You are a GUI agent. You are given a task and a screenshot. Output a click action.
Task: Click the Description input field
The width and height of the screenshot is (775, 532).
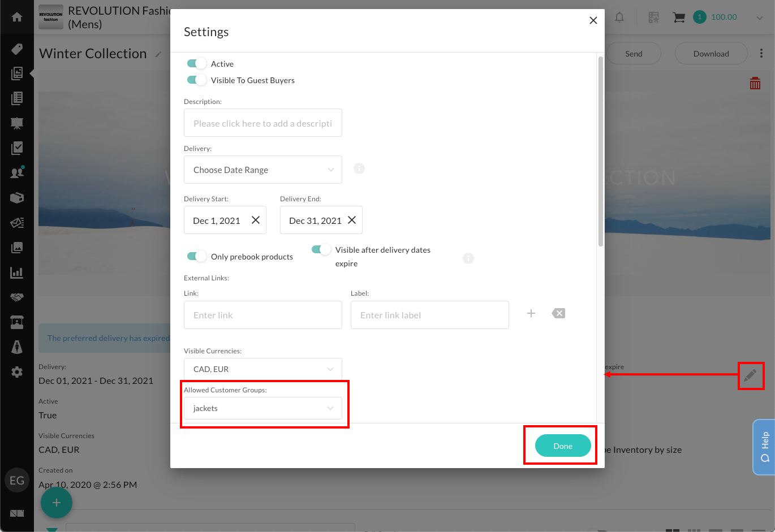263,123
